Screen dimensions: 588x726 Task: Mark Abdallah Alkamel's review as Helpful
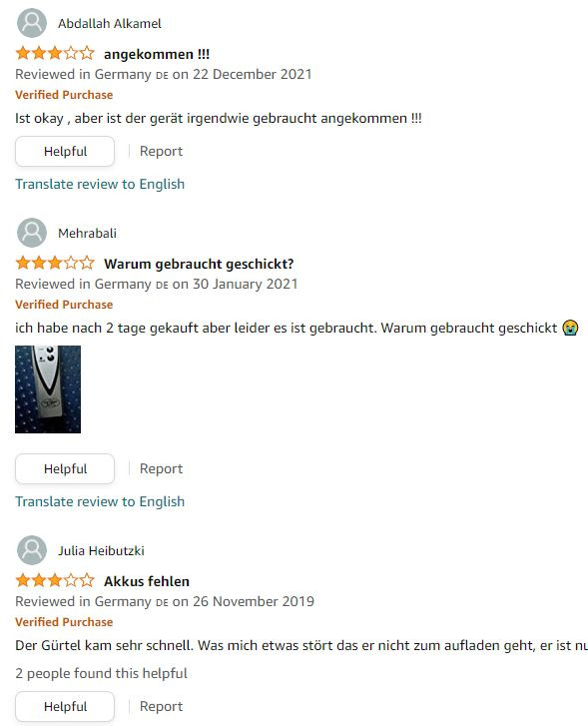(65, 152)
